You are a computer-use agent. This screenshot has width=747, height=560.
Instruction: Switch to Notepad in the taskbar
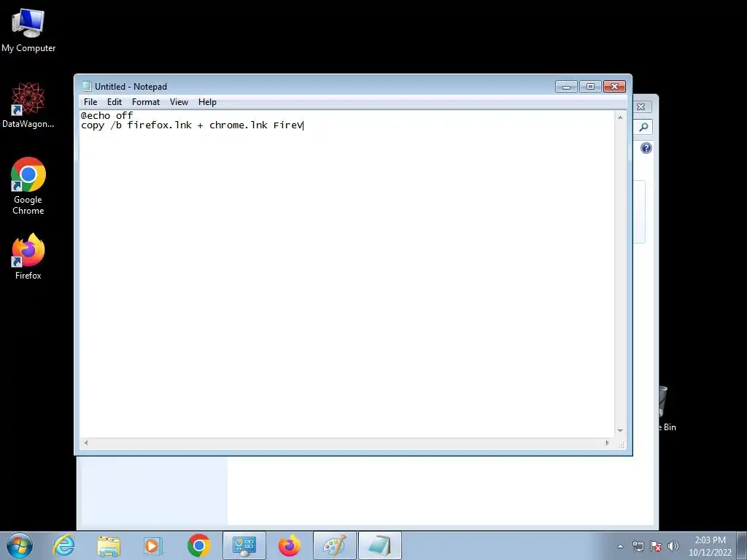[379, 545]
